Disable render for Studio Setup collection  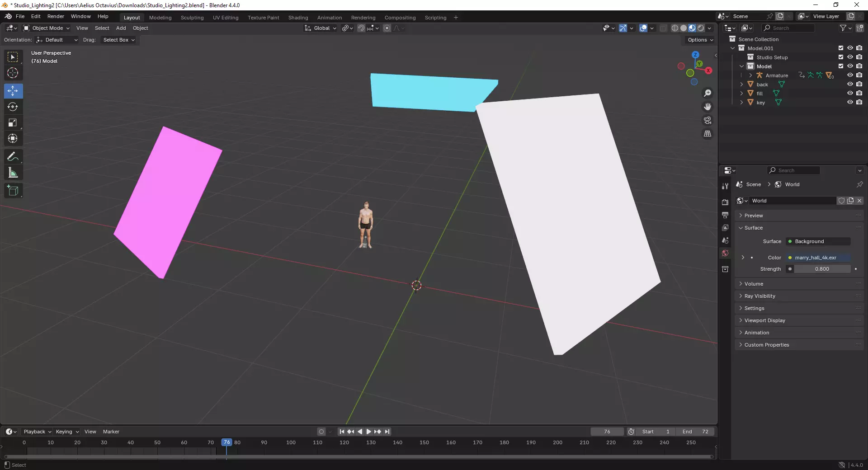[x=859, y=57]
